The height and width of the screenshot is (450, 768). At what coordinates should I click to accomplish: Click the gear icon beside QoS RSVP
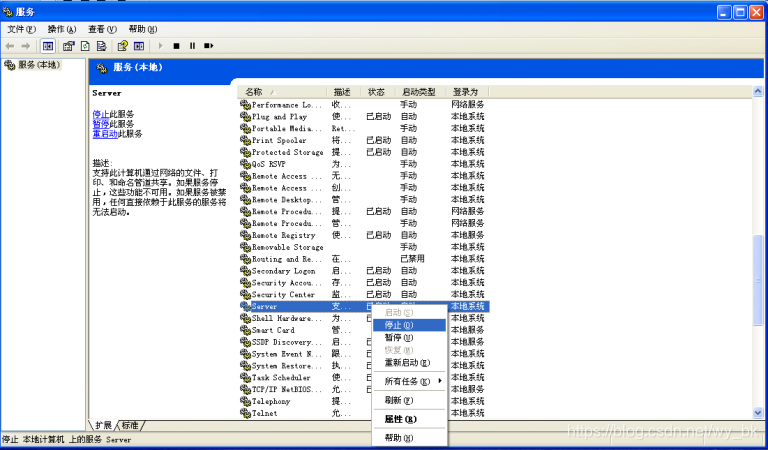coord(245,164)
